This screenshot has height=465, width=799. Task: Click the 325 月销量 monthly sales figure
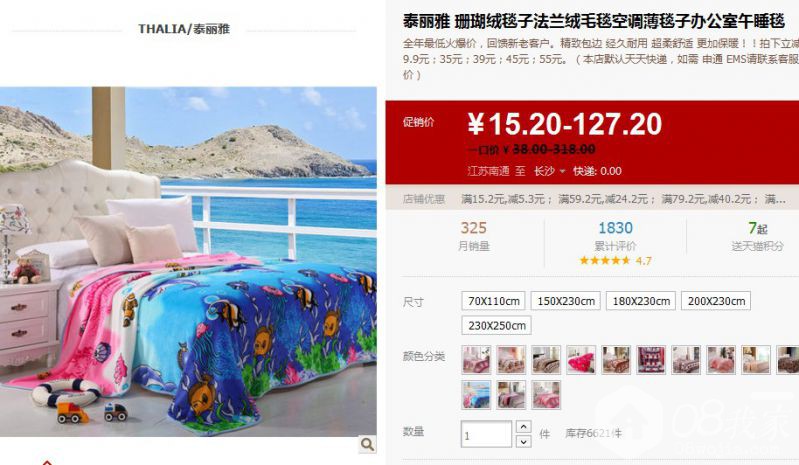click(x=474, y=236)
